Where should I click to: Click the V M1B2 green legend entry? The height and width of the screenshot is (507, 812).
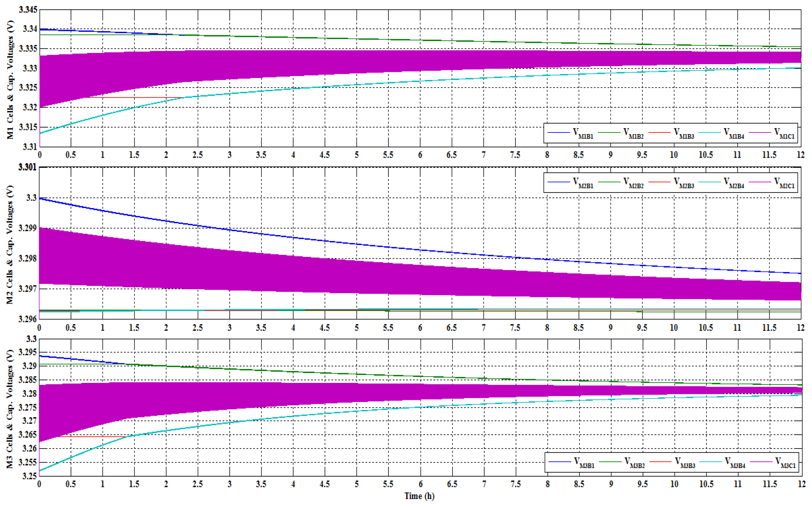[x=633, y=134]
